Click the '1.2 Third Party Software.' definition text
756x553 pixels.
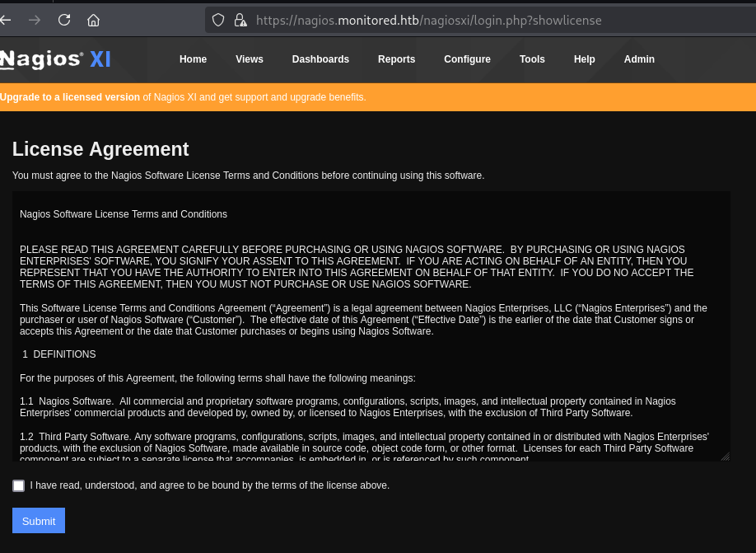364,448
